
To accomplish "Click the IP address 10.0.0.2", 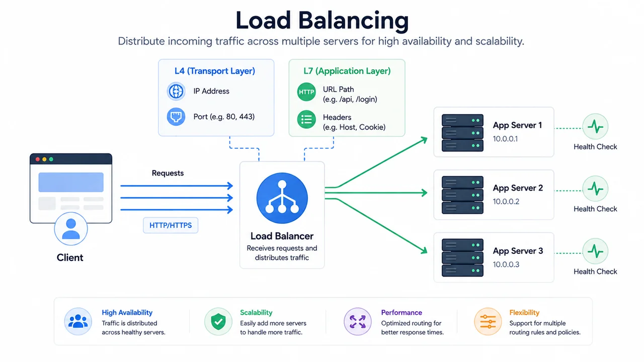I will (x=506, y=202).
